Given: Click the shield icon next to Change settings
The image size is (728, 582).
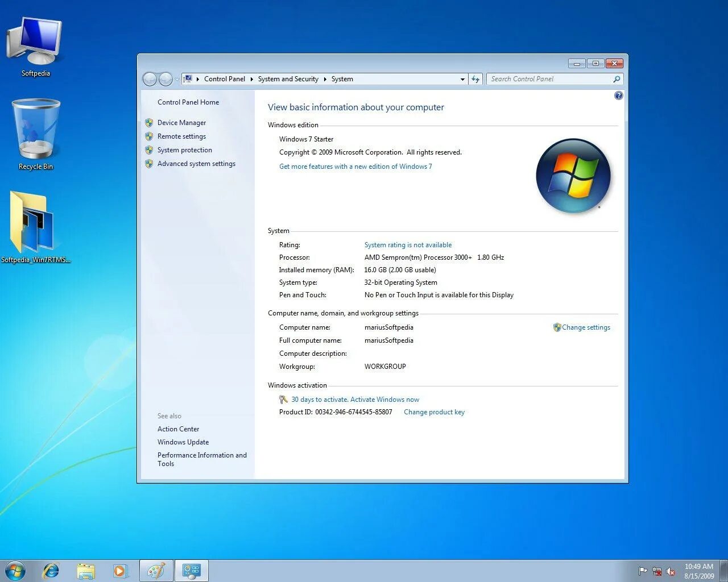Looking at the screenshot, I should [x=557, y=327].
